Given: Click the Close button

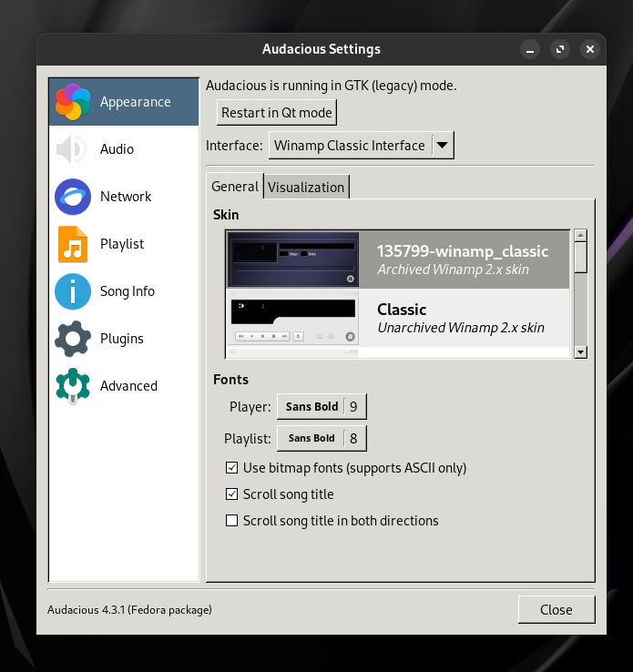Looking at the screenshot, I should point(556,609).
